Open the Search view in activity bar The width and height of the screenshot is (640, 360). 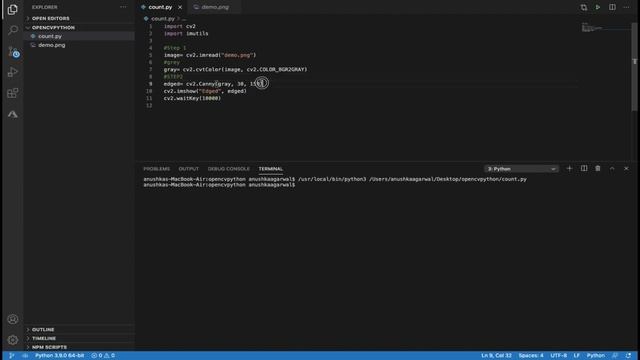pyautogui.click(x=13, y=30)
